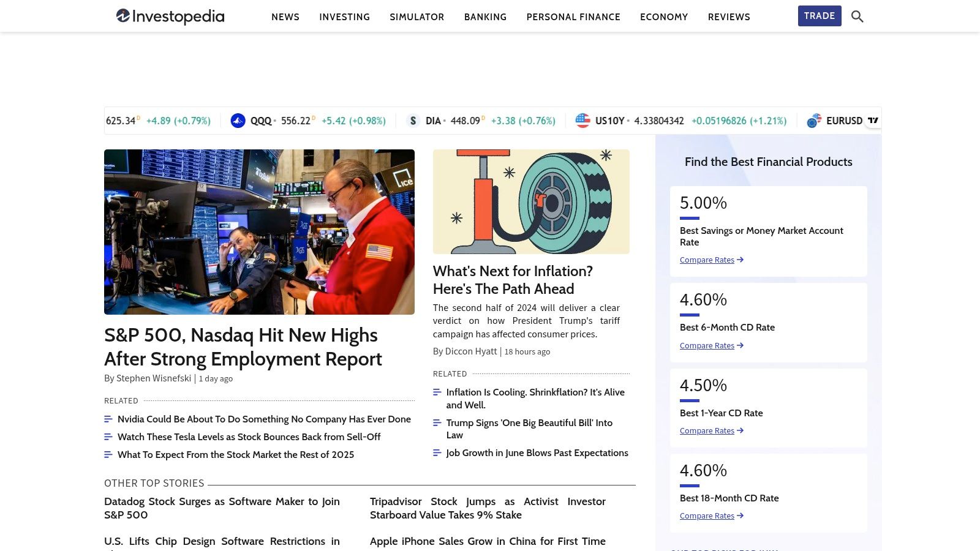Open Tripadvisor Stock Jumps story

pos(488,508)
